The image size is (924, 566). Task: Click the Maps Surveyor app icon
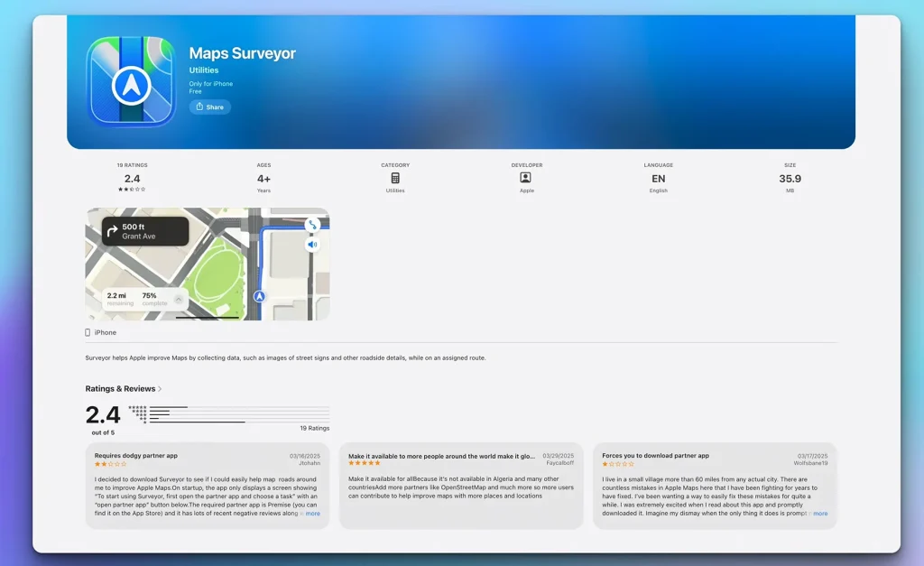point(131,81)
